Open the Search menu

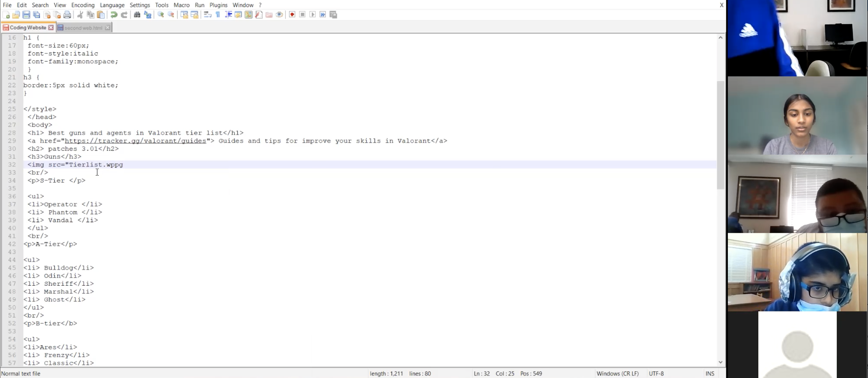tap(40, 5)
